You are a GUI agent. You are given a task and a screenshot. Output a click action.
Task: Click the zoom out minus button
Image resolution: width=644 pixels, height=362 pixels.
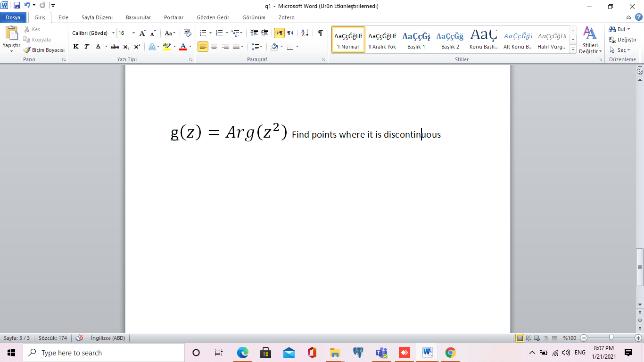(584, 338)
